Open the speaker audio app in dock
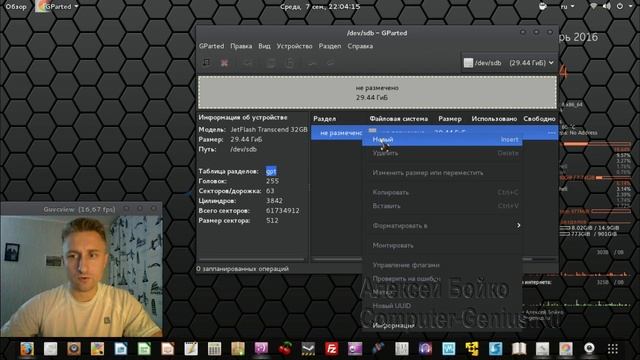 tap(73, 349)
